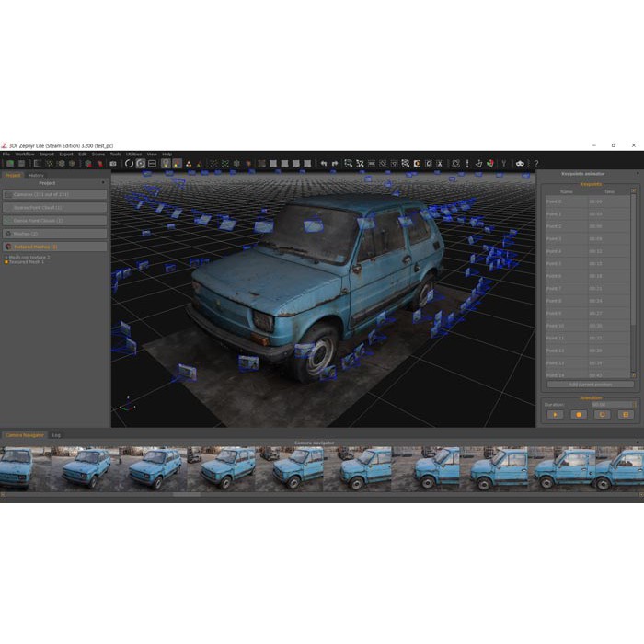
Task: Select the last car thumbnail with open door
Action: (x=619, y=469)
